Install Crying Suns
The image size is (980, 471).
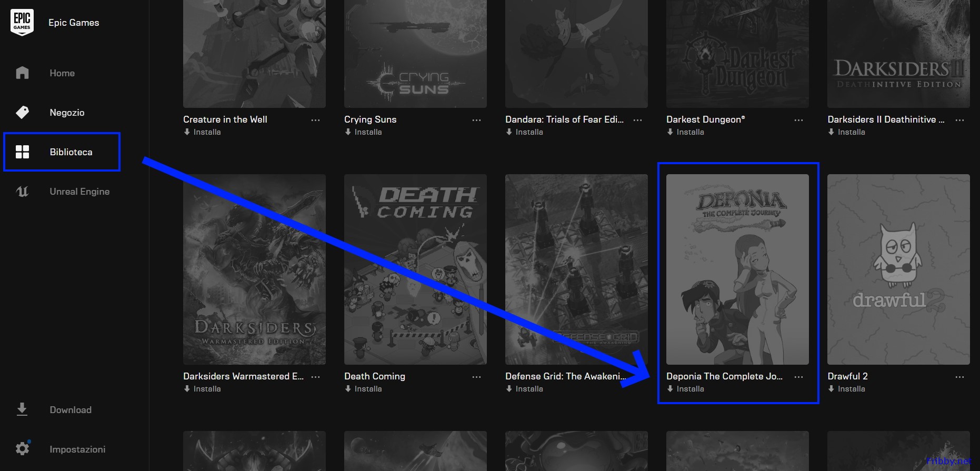click(x=363, y=132)
